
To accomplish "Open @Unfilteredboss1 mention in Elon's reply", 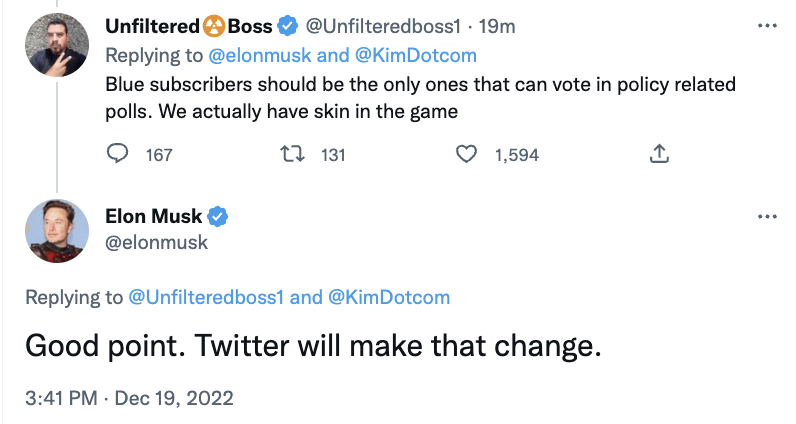I will click(208, 297).
